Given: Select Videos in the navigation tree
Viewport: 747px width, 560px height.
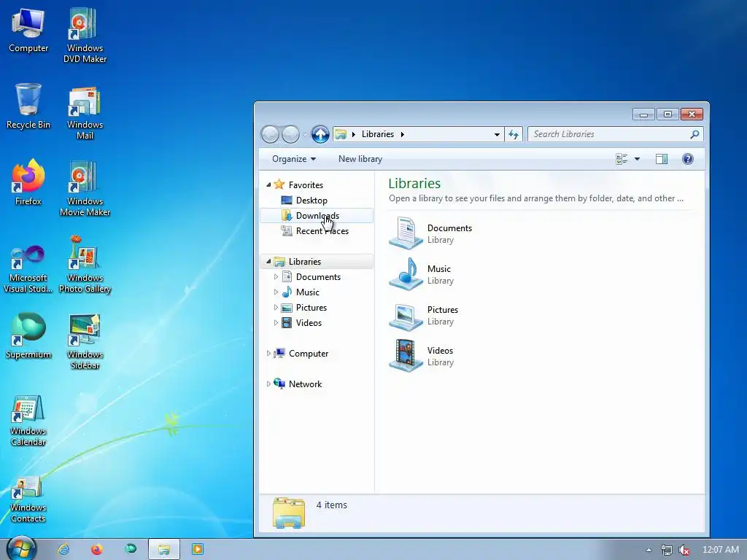Looking at the screenshot, I should [x=309, y=323].
